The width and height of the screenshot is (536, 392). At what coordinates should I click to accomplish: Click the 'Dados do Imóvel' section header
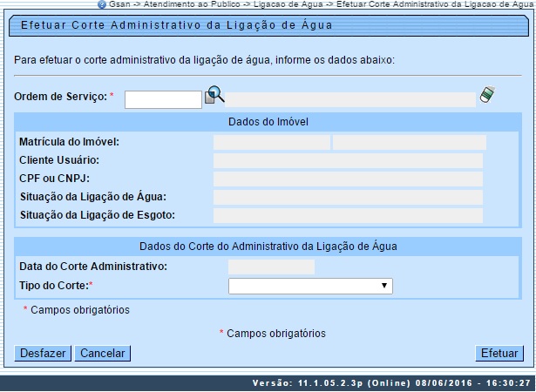(268, 122)
